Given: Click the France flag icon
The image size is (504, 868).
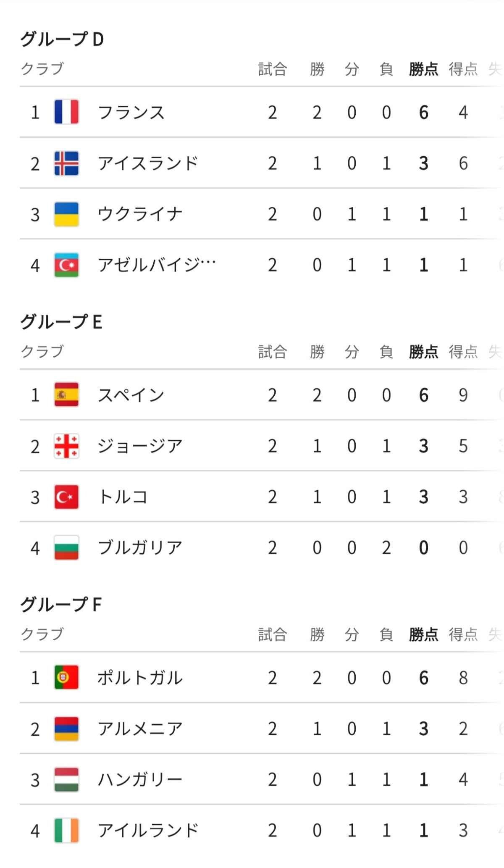Looking at the screenshot, I should point(66,112).
